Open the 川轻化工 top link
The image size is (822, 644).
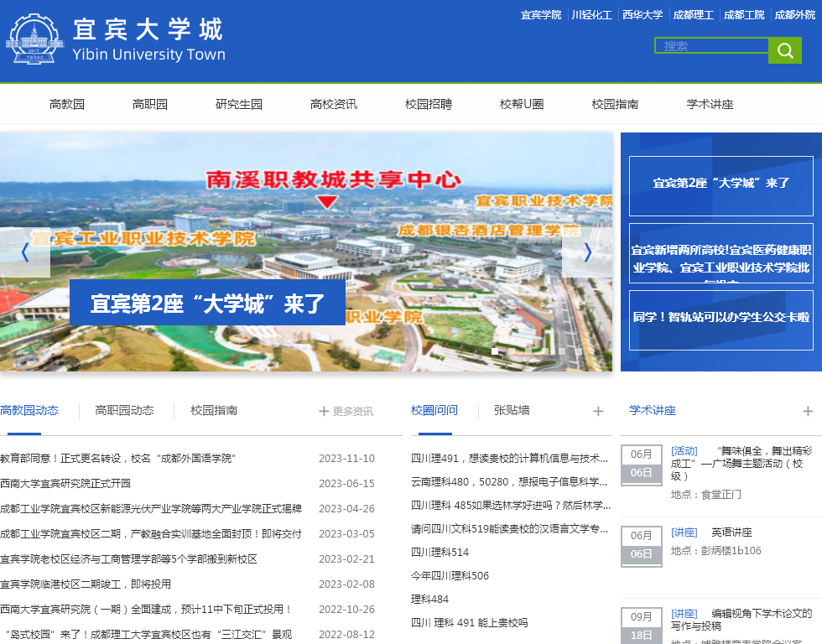tap(592, 14)
